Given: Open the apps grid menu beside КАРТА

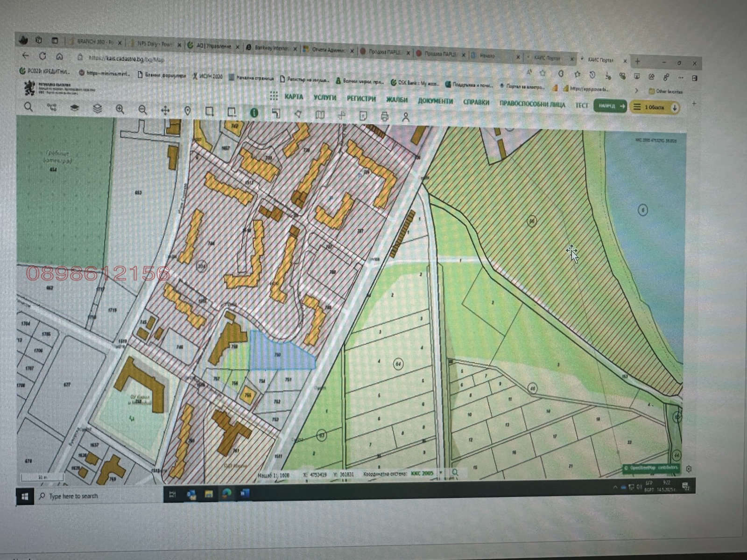Looking at the screenshot, I should [274, 96].
